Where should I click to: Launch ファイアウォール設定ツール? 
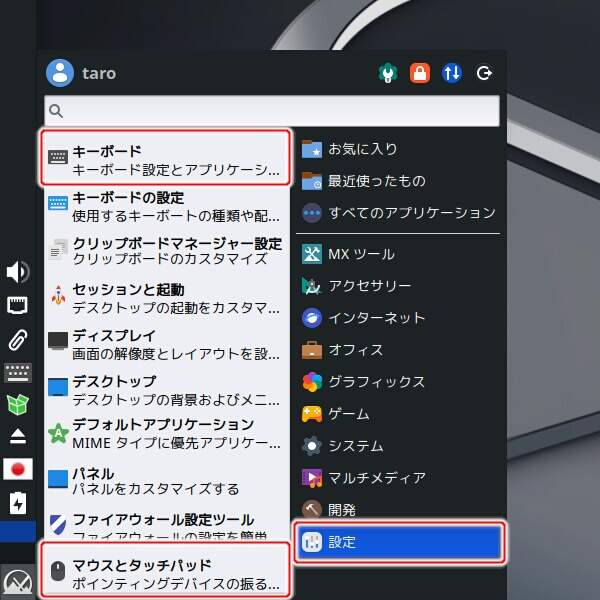point(166,527)
